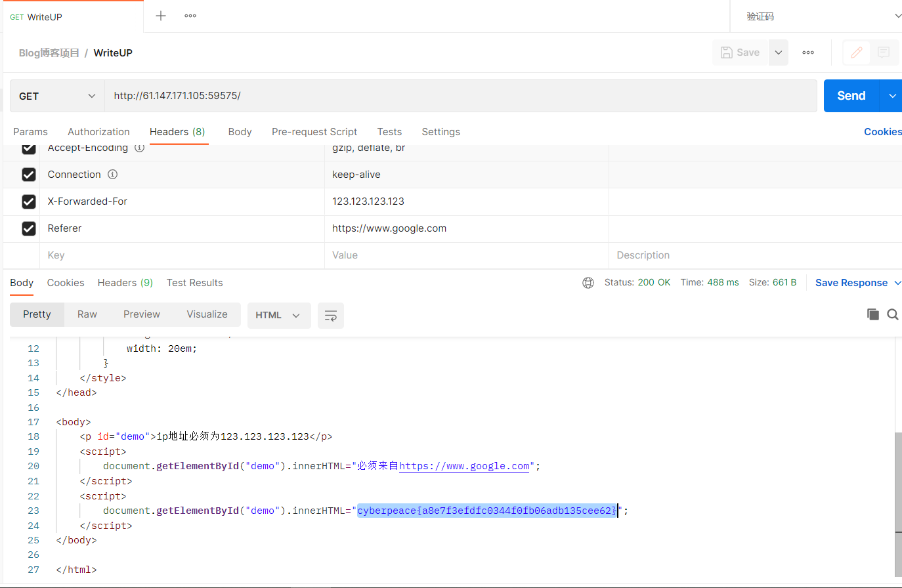Click the network globe icon
This screenshot has width=902, height=588.
pos(588,283)
